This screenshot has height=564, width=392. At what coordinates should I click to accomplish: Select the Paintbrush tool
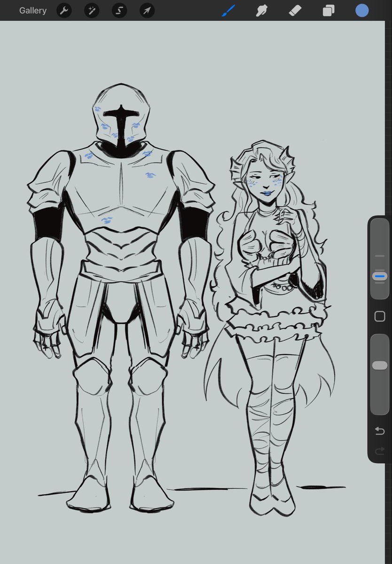click(228, 10)
